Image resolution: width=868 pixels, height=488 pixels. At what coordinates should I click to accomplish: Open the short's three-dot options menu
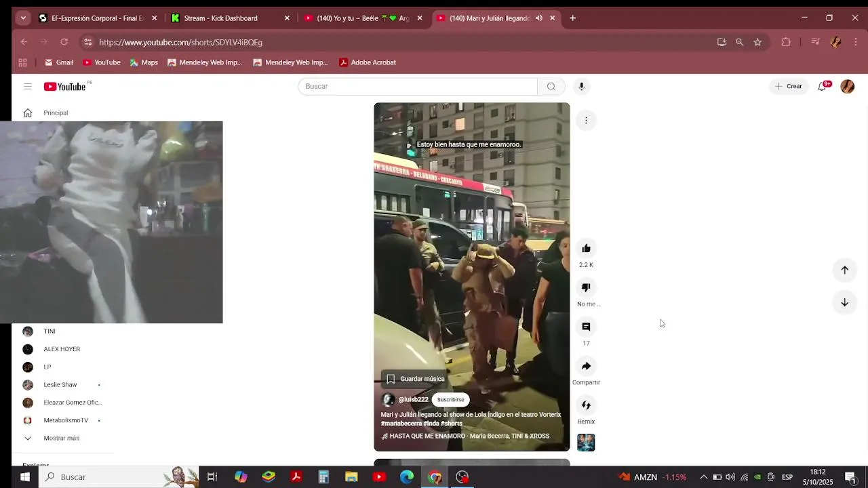(x=586, y=120)
